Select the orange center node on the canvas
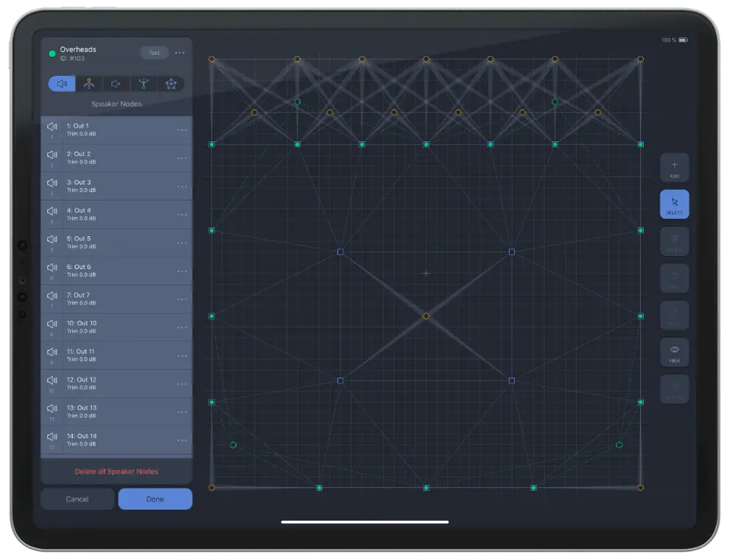729x560 pixels. [x=426, y=316]
